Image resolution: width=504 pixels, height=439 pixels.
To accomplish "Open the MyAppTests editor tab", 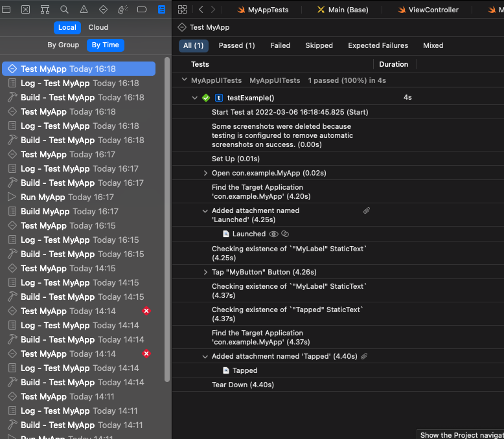I will pyautogui.click(x=263, y=10).
